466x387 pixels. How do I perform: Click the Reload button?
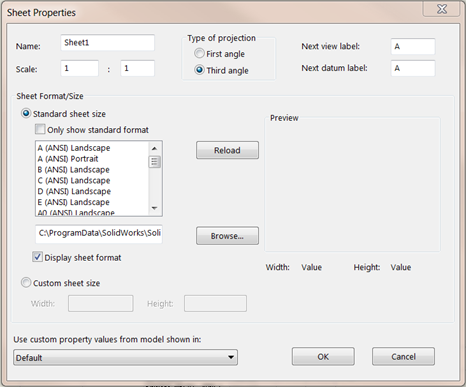pos(227,150)
